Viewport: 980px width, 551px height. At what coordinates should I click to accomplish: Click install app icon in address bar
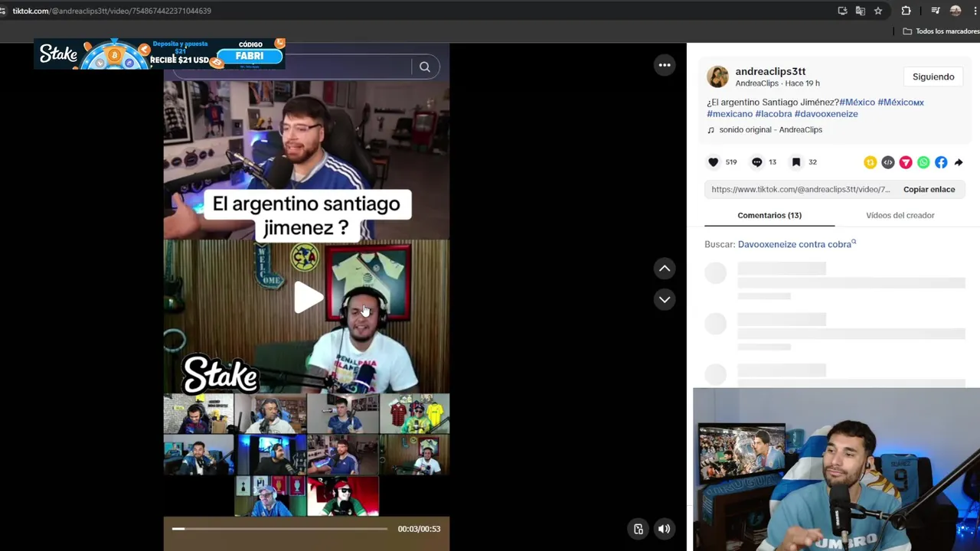(x=842, y=11)
